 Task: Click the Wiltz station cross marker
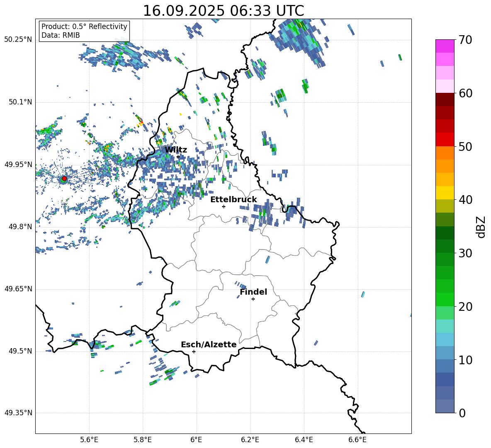(x=178, y=157)
